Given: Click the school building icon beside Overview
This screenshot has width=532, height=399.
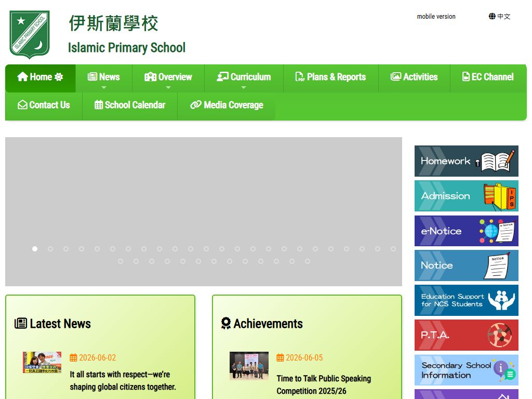Looking at the screenshot, I should pyautogui.click(x=150, y=77).
